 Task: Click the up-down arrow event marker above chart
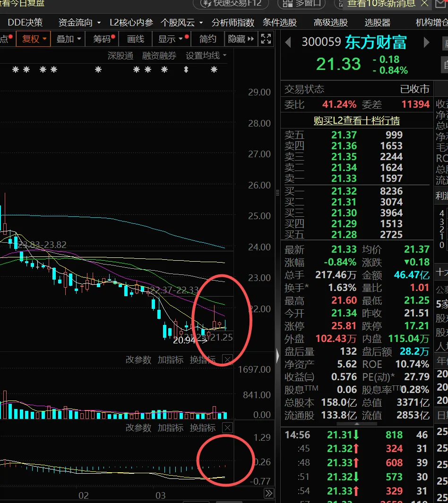point(186,69)
